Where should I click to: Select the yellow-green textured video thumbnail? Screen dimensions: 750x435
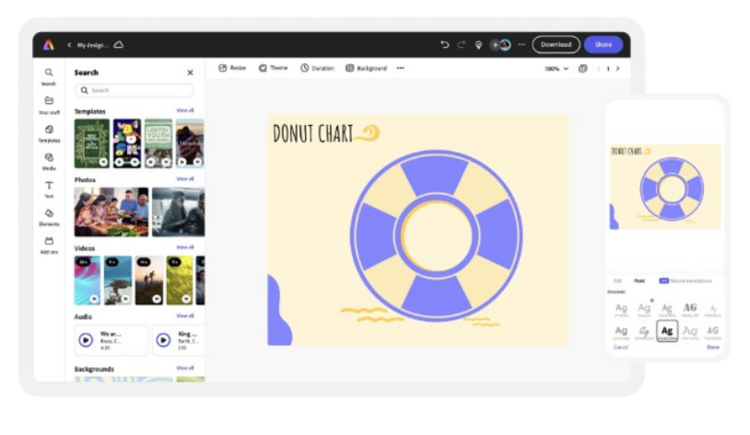click(x=179, y=280)
